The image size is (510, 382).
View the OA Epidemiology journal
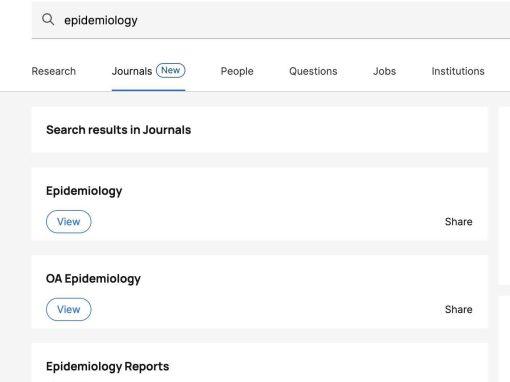pyautogui.click(x=69, y=309)
